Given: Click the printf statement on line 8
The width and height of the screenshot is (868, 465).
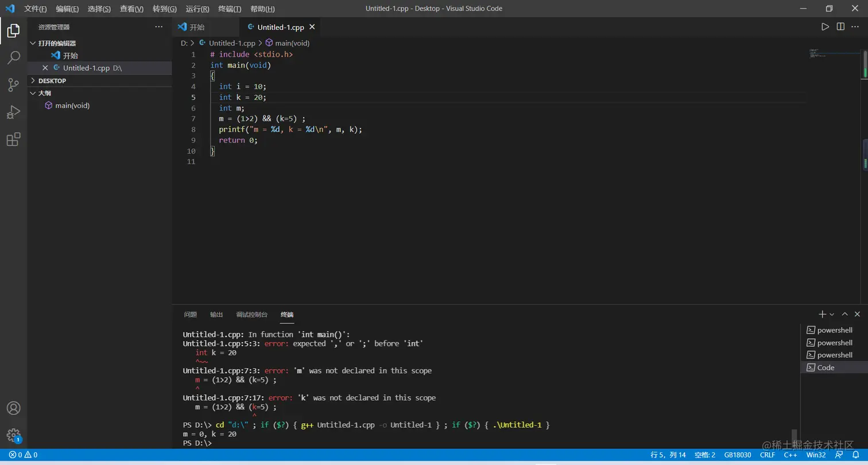Looking at the screenshot, I should (290, 130).
